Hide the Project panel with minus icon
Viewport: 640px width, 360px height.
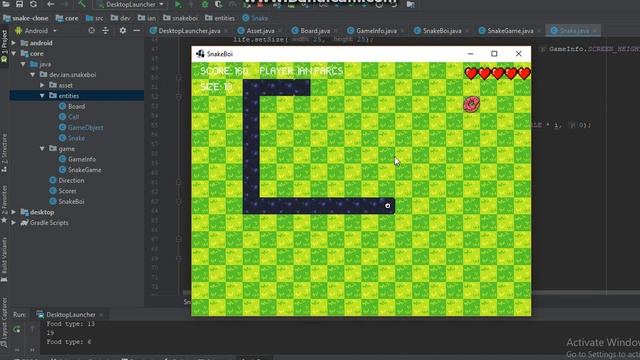136,31
